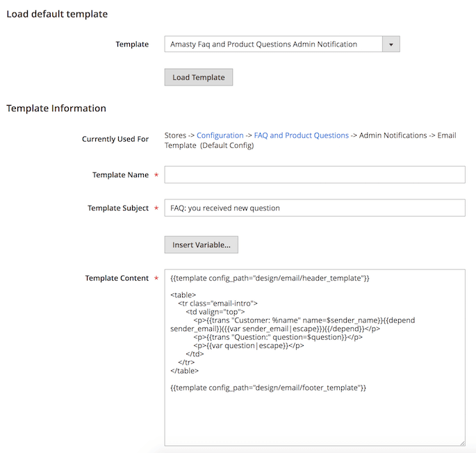Open the Template dropdown arrow
This screenshot has width=476, height=453.
pyautogui.click(x=391, y=44)
